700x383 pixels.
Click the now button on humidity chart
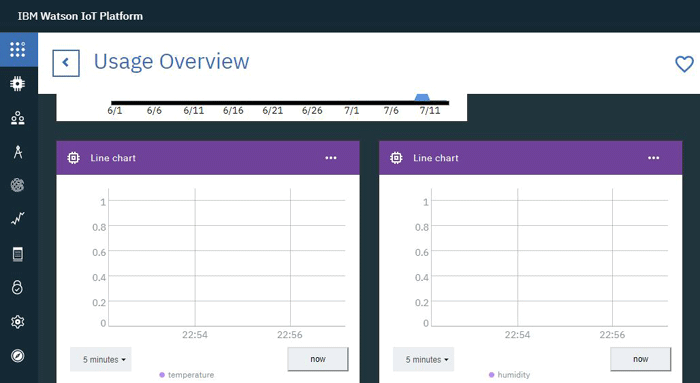[x=641, y=359]
